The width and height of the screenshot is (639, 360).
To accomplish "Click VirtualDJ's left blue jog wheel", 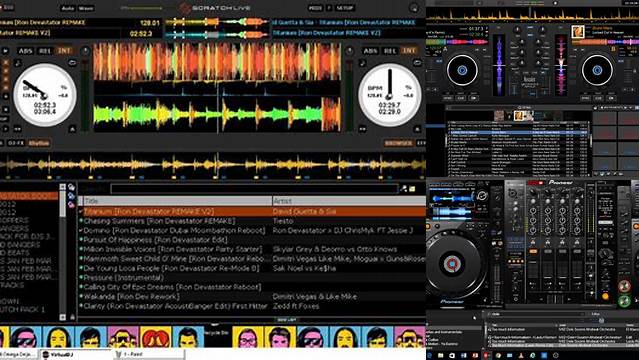I will coord(462,70).
